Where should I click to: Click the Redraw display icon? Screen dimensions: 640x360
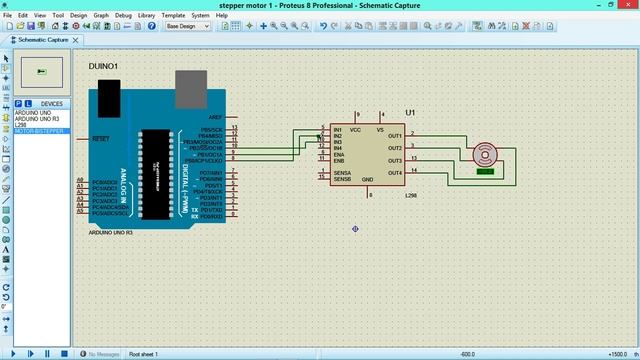click(x=225, y=26)
